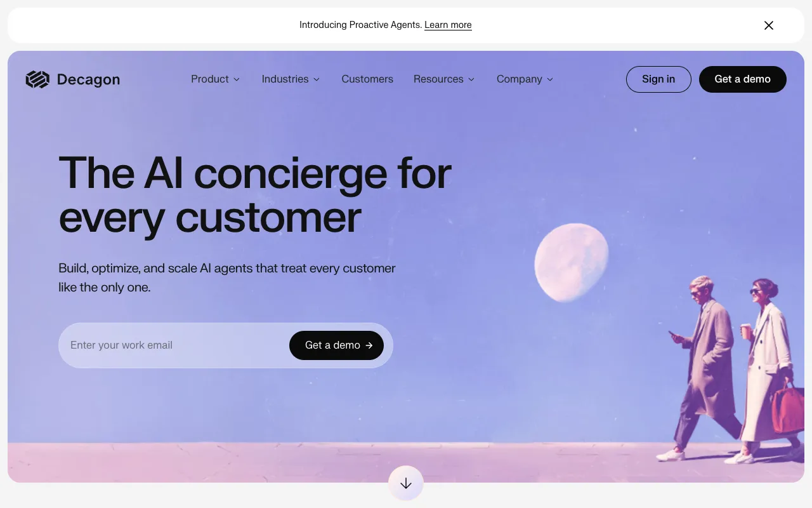Image resolution: width=812 pixels, height=508 pixels.
Task: Click the scroll-down arrow circle icon
Action: [406, 483]
